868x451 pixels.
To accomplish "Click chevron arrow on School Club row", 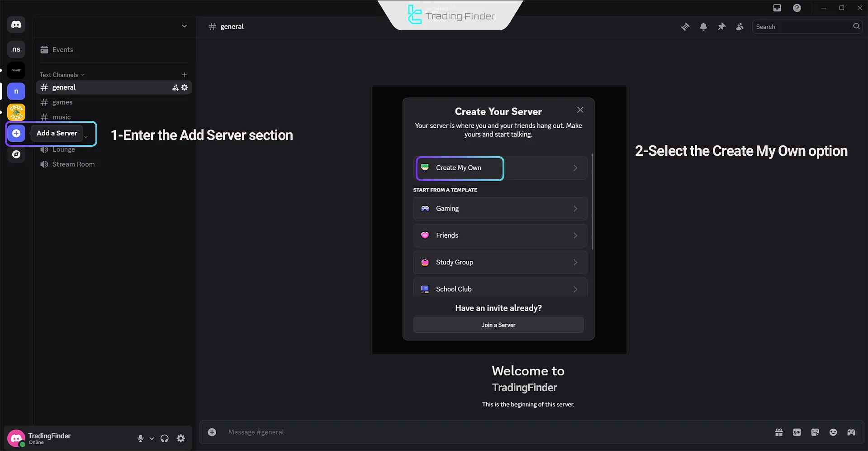I will coord(575,289).
